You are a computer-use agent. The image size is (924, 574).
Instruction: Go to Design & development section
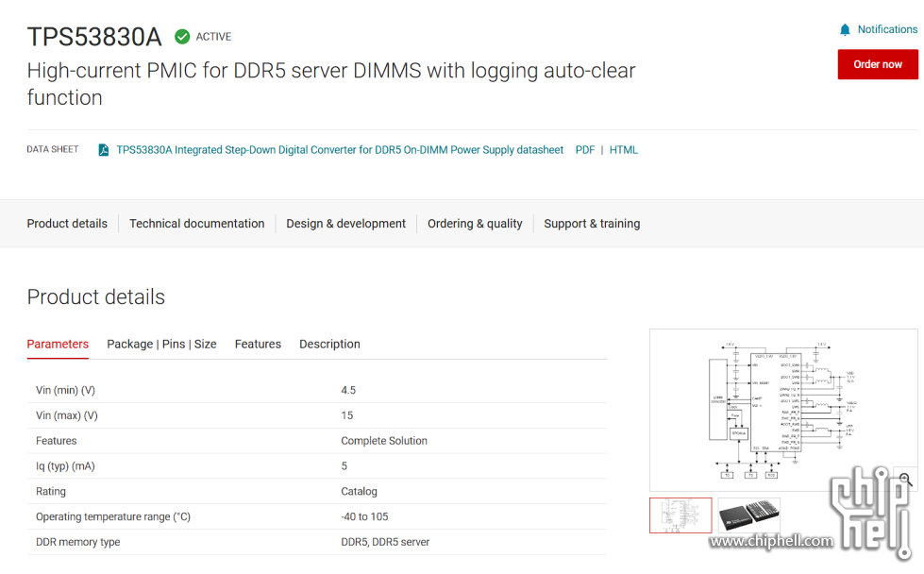[x=346, y=224]
